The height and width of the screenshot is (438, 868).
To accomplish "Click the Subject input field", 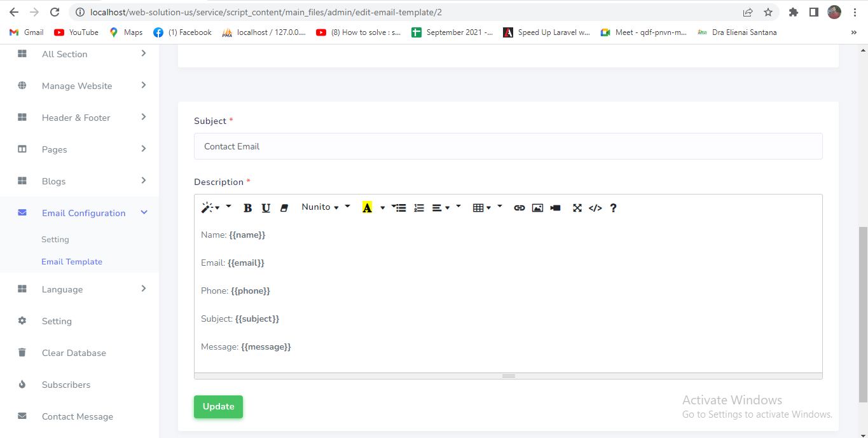I will (507, 146).
